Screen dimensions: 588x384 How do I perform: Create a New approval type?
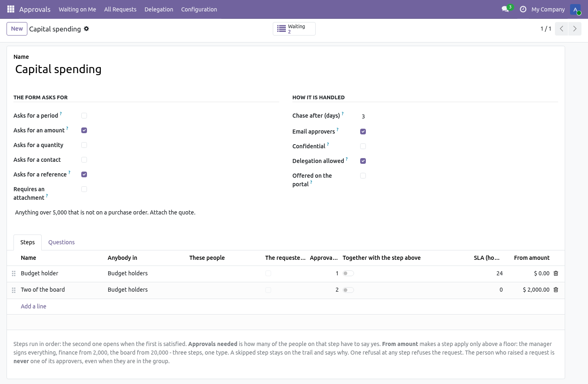tap(17, 29)
